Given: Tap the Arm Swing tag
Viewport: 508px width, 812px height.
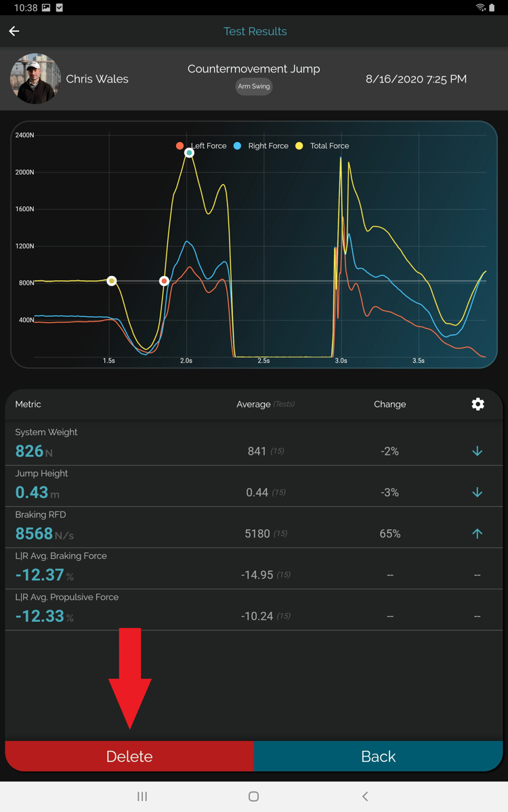Looking at the screenshot, I should pyautogui.click(x=254, y=87).
